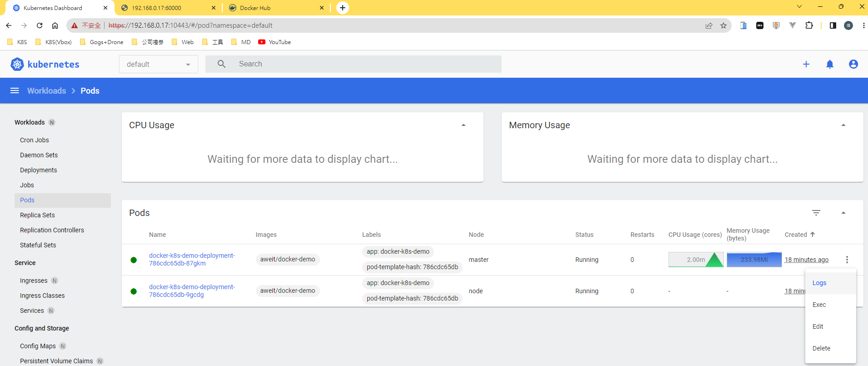
Task: Open the Chrome three-dot menu
Action: pyautogui.click(x=863, y=25)
